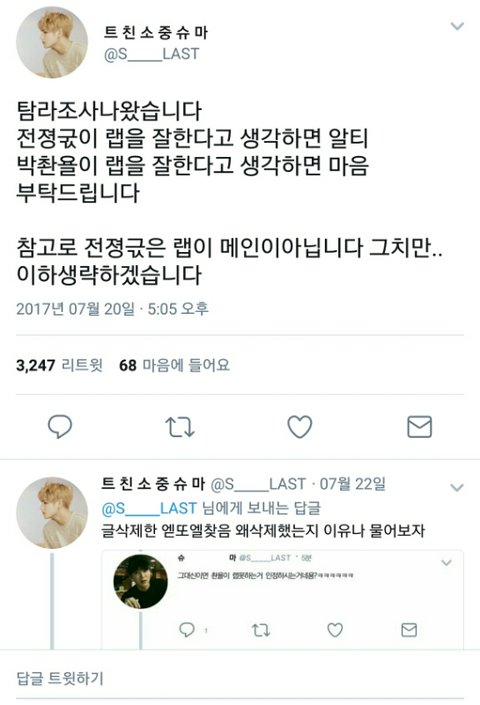Viewport: 480px width, 705px height.
Task: Open @S____LAST handle in main tweet header
Action: (x=151, y=54)
